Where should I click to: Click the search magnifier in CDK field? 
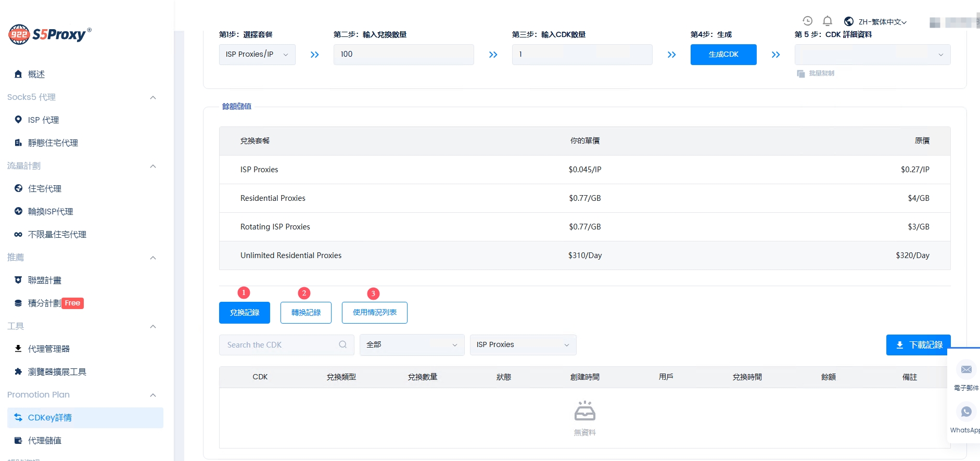pos(342,344)
